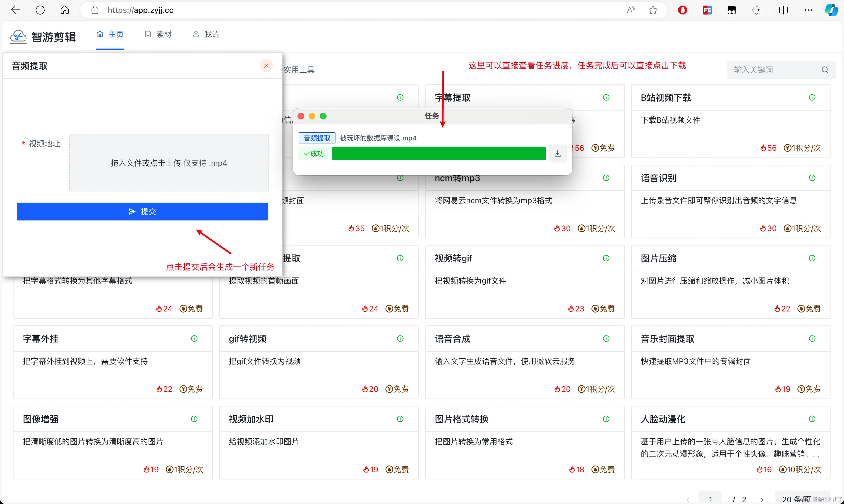Open the 我的 tab
This screenshot has width=844, height=504.
click(206, 34)
